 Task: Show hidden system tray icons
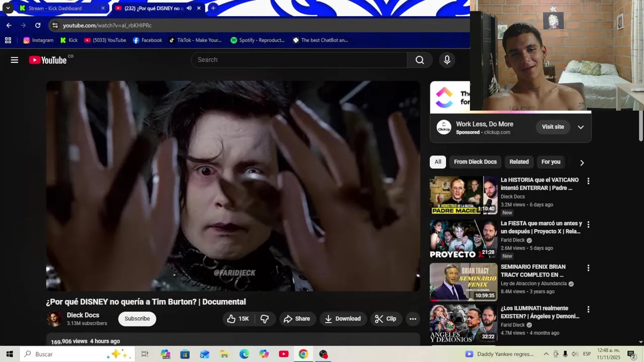coord(546,354)
